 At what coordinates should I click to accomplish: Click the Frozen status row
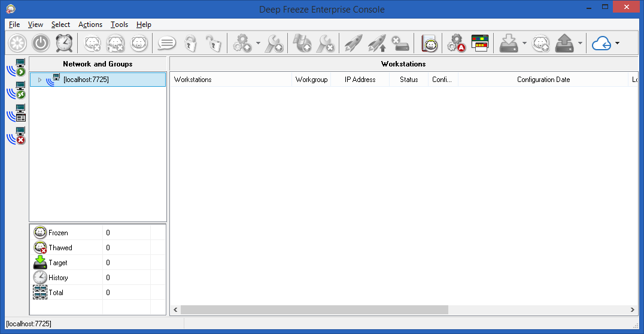pos(98,232)
